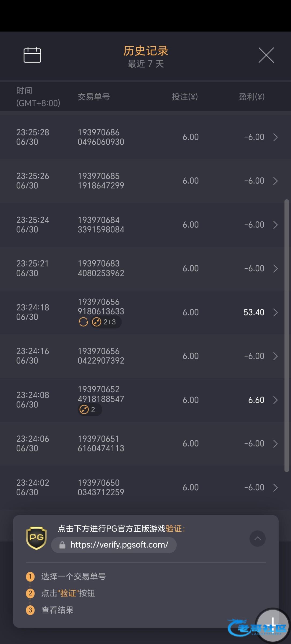Tap the free spin icon on 23:24:18 record

click(x=83, y=322)
